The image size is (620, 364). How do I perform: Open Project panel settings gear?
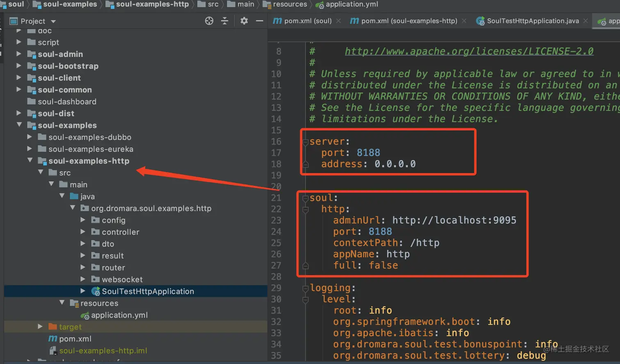244,21
